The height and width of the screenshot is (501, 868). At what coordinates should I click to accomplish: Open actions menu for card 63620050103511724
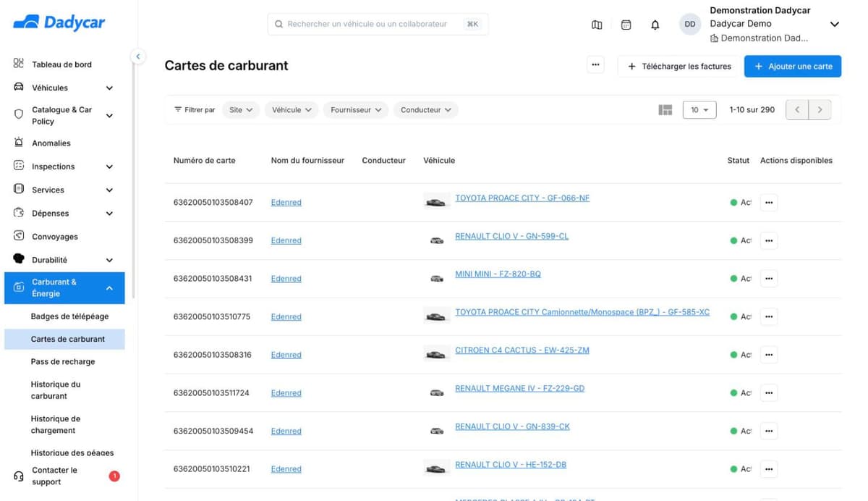tap(769, 393)
